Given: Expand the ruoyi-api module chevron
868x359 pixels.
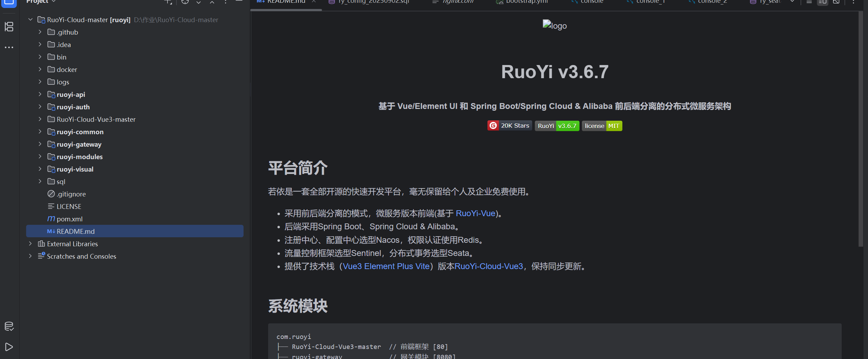Looking at the screenshot, I should click(40, 94).
